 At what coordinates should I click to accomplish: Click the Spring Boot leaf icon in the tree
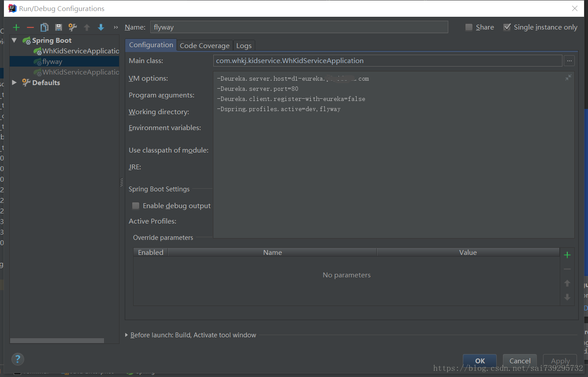pos(26,40)
